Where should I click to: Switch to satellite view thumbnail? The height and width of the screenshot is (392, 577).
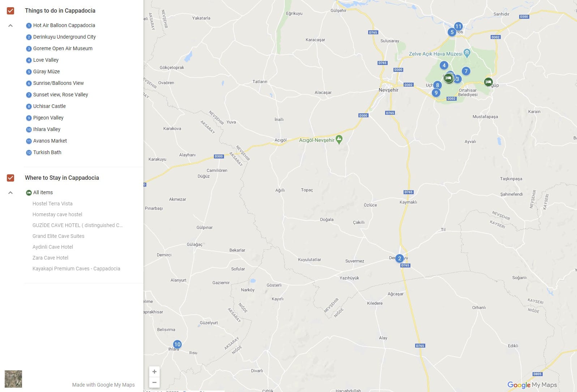pos(13,379)
